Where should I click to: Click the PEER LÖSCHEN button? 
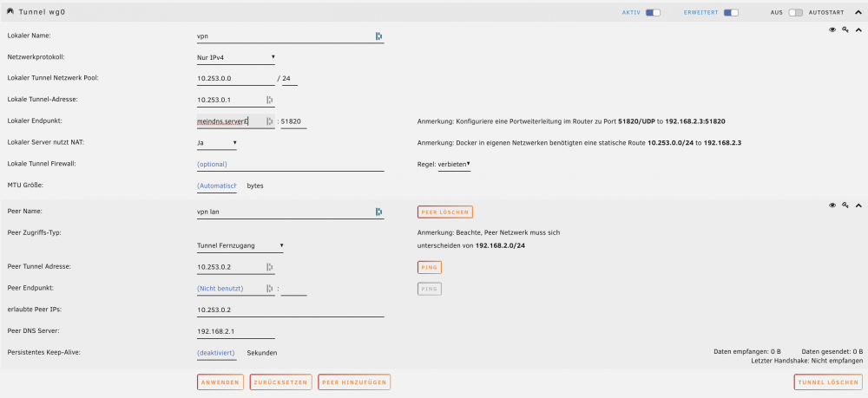(x=445, y=212)
